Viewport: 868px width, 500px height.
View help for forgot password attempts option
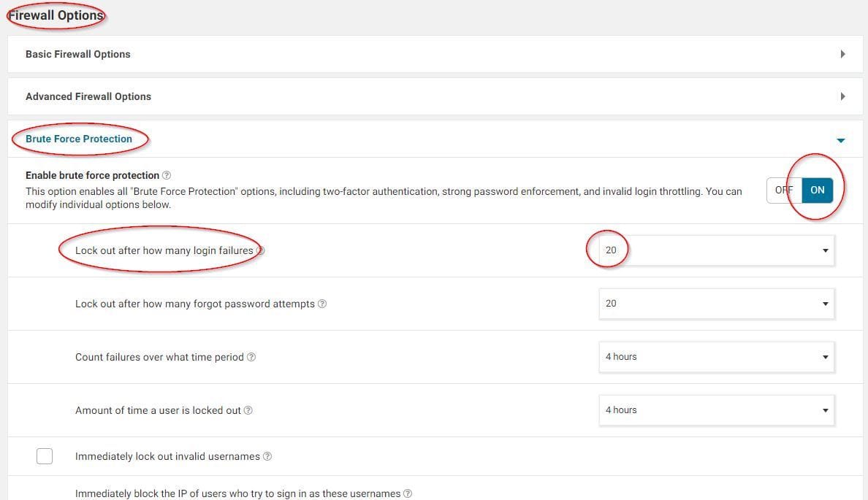click(322, 303)
